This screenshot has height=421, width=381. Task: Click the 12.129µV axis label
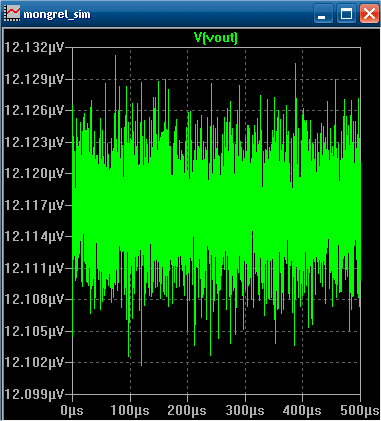pos(34,79)
